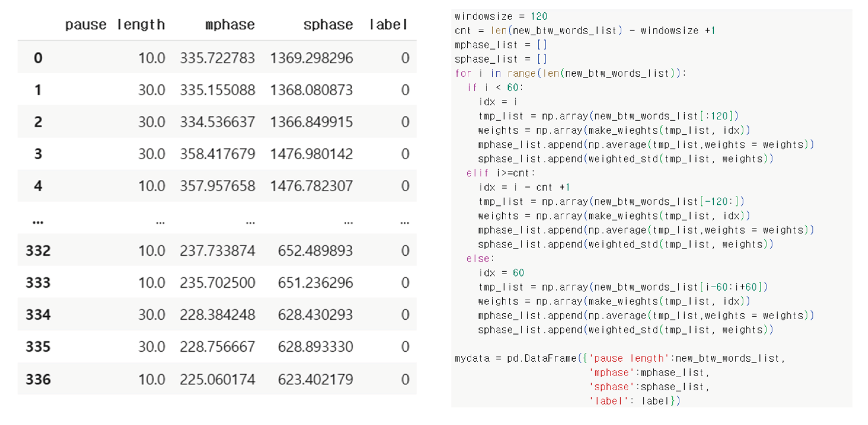The image size is (868, 425).
Task: Select row index 332 in the table
Action: point(38,251)
